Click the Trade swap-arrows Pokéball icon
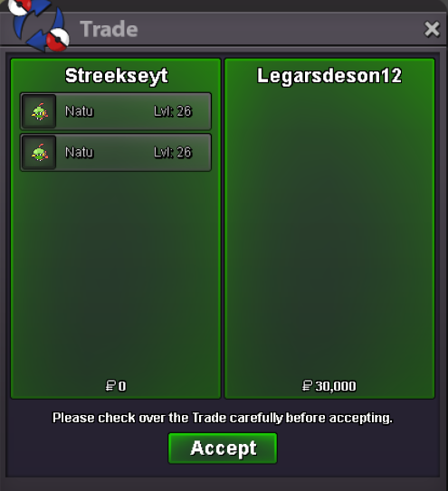Screen dimensions: 448x491 (x=39, y=25)
